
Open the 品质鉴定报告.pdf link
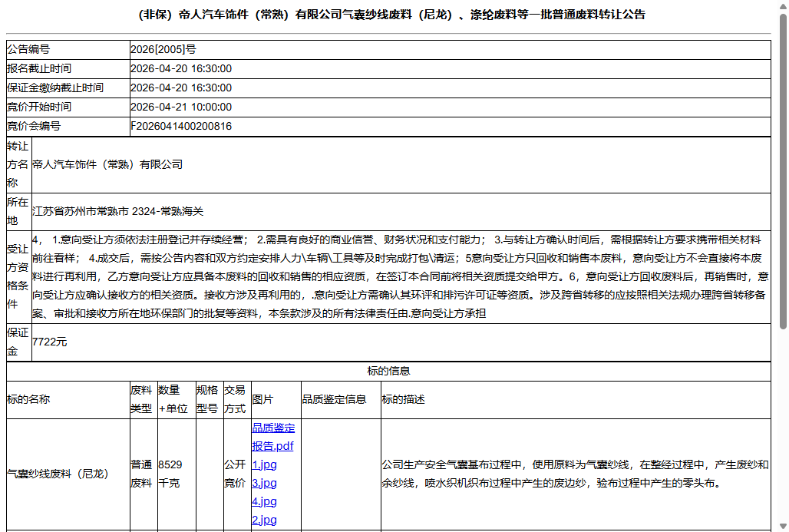273,437
